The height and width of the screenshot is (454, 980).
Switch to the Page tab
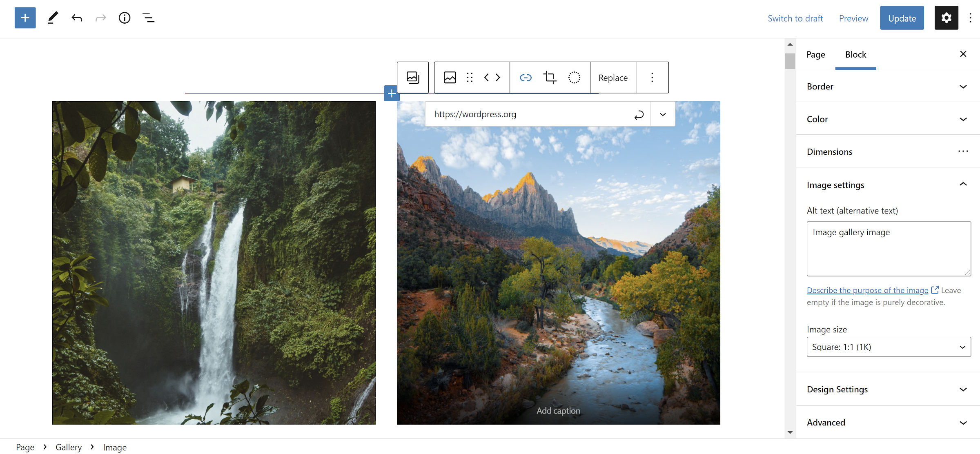point(815,54)
